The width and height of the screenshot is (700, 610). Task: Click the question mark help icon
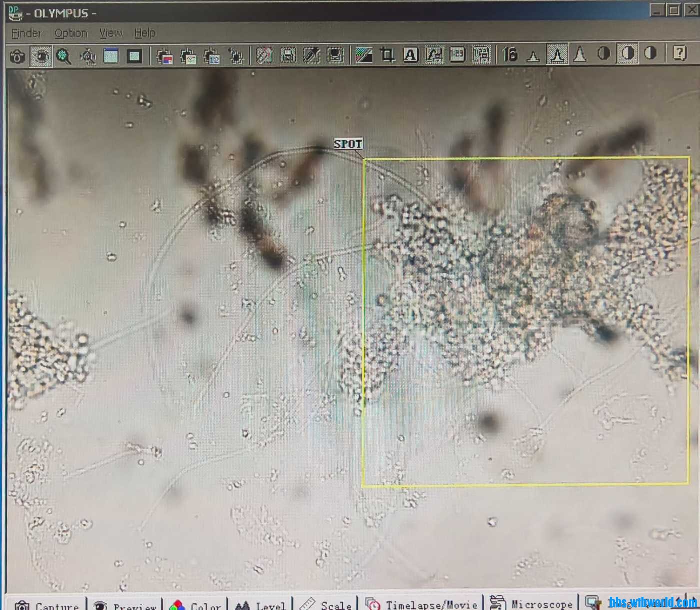point(679,53)
